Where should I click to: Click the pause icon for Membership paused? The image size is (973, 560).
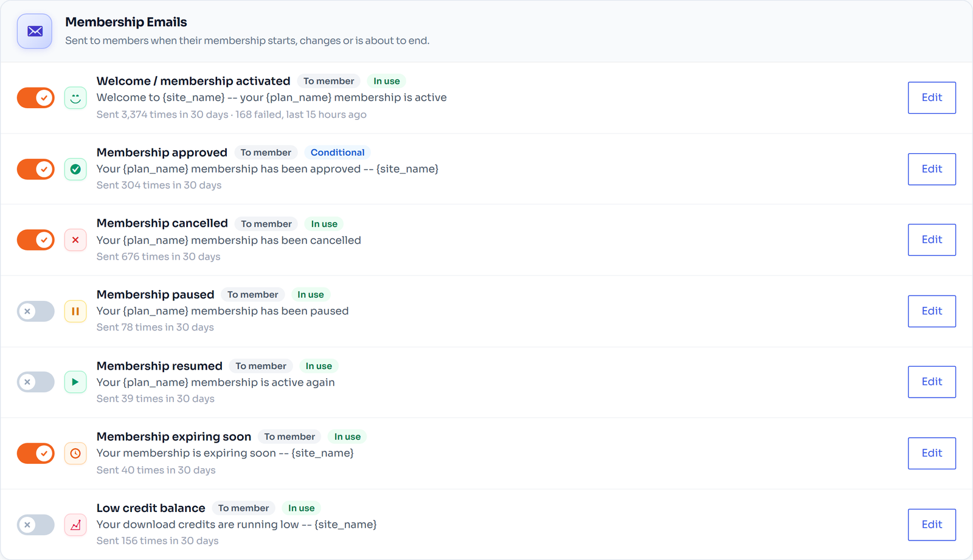coord(75,311)
